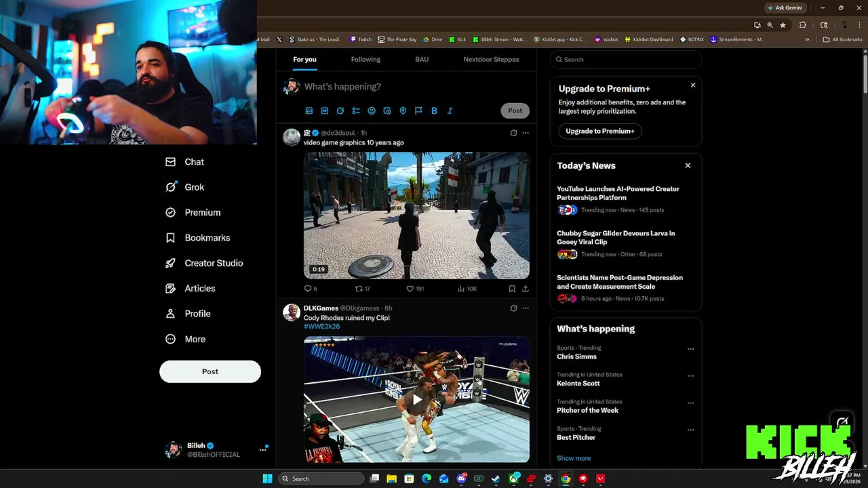Close the Today's News panel
This screenshot has height=488, width=868.
688,165
